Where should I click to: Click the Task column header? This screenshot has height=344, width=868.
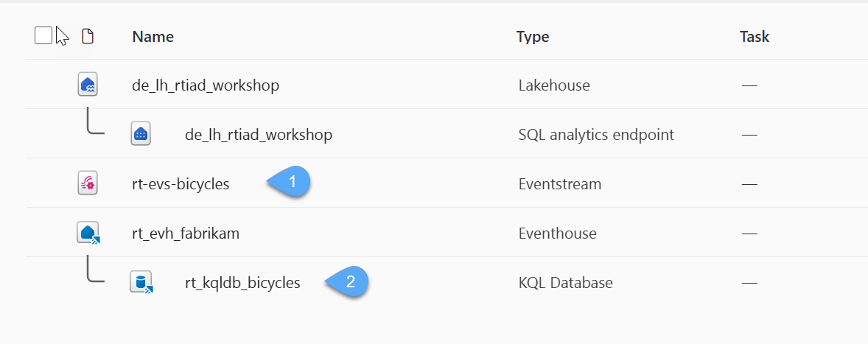point(755,37)
